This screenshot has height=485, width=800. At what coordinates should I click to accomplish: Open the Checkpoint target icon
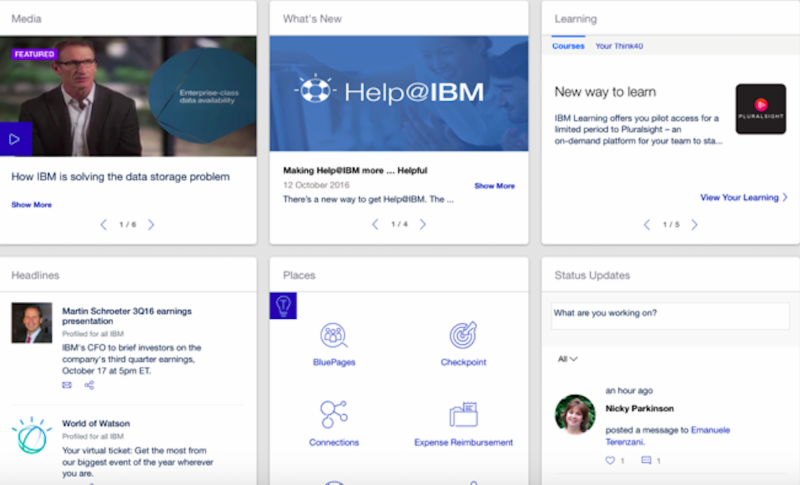(x=463, y=335)
